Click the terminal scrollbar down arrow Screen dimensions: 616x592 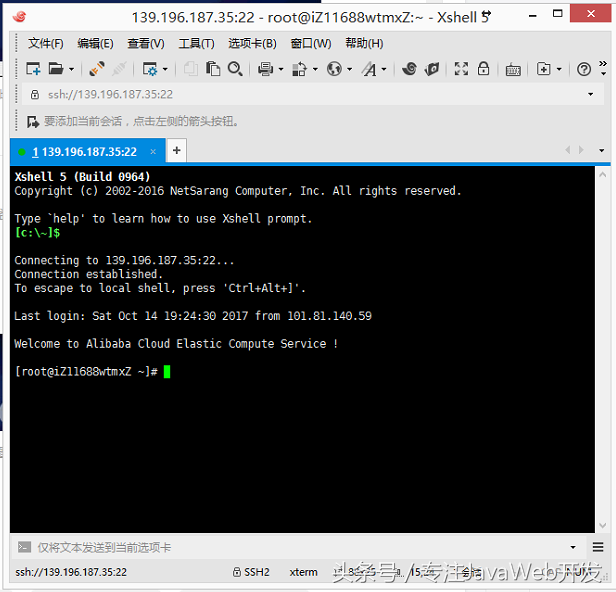point(603,525)
